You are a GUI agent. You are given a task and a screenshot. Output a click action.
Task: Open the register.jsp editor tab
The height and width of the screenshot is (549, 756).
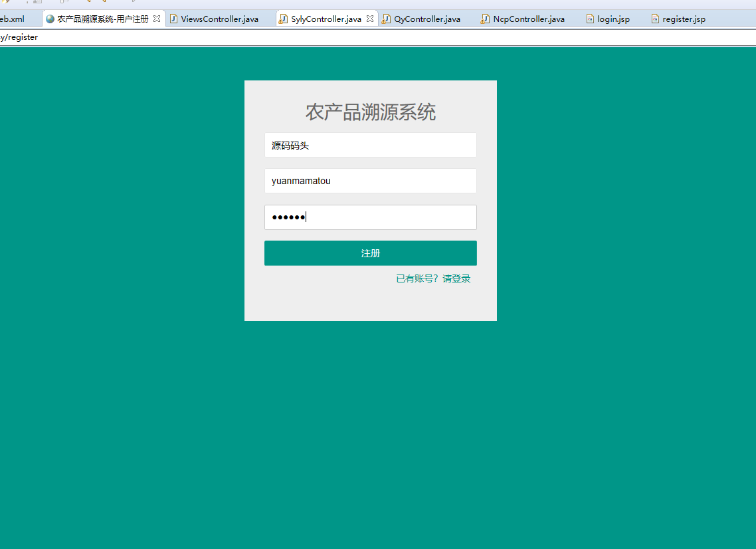click(678, 19)
